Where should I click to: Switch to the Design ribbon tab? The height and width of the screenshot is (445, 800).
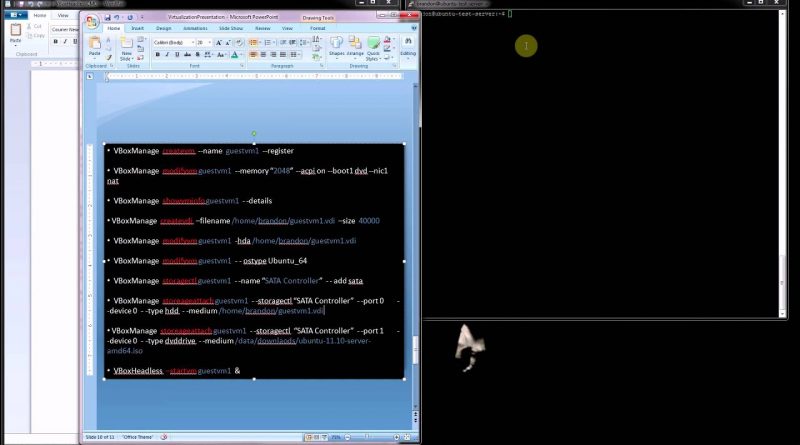pyautogui.click(x=163, y=29)
